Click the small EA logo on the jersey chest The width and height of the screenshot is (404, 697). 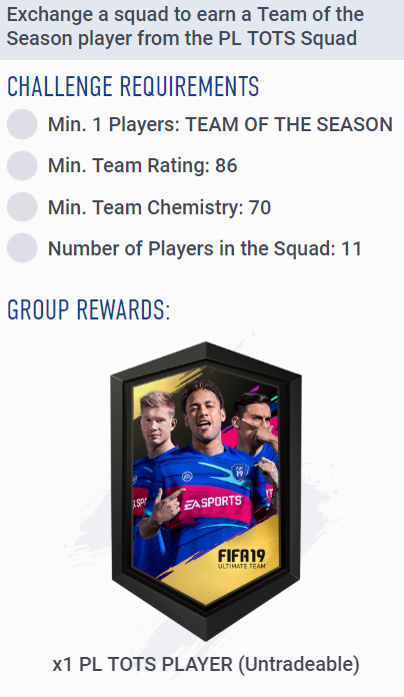(x=187, y=476)
